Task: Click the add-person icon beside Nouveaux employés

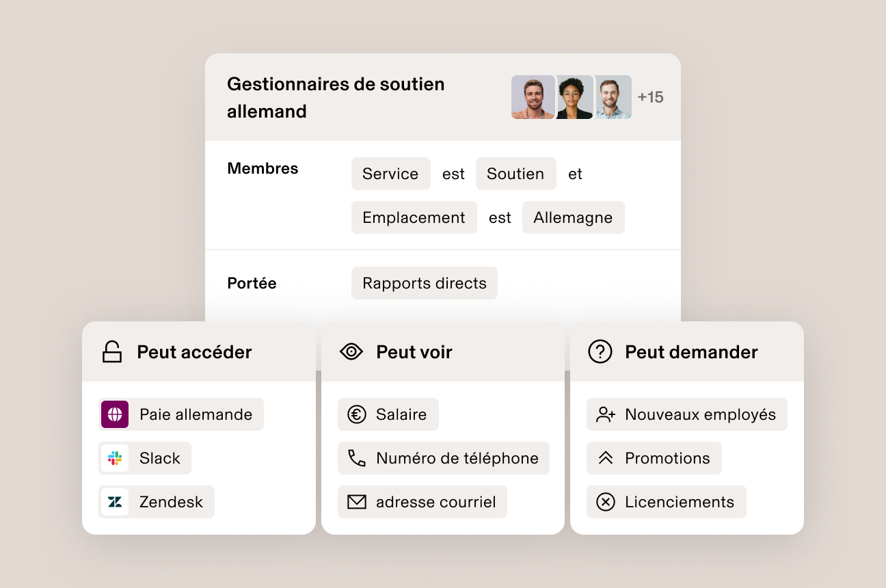Action: pos(604,414)
